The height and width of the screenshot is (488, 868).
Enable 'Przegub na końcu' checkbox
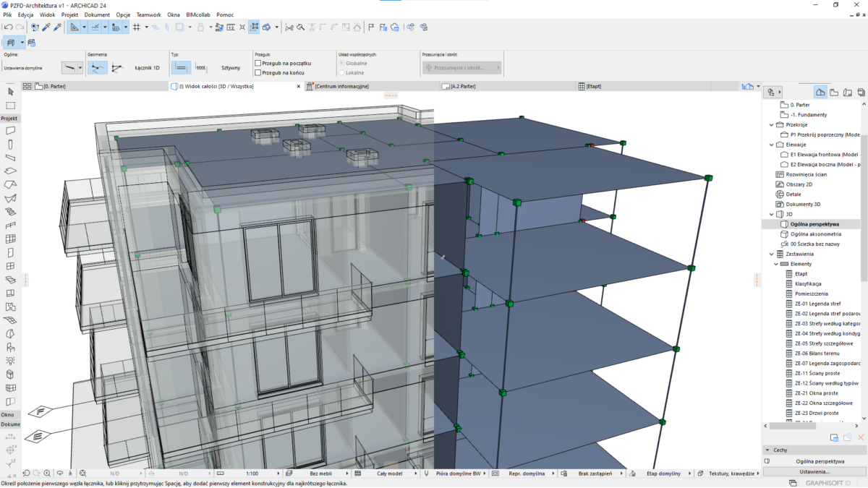click(x=258, y=73)
